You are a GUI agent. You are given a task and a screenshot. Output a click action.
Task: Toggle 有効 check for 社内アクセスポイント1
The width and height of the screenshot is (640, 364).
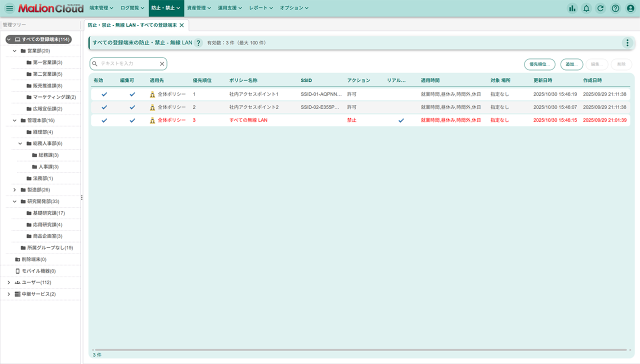(104, 94)
